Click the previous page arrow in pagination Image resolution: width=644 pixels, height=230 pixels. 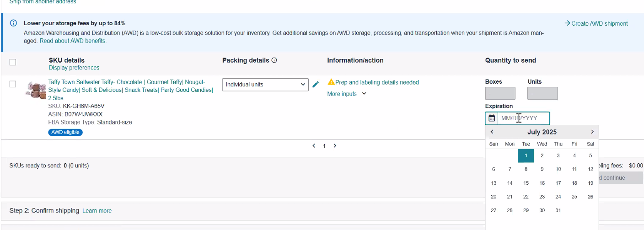click(314, 146)
